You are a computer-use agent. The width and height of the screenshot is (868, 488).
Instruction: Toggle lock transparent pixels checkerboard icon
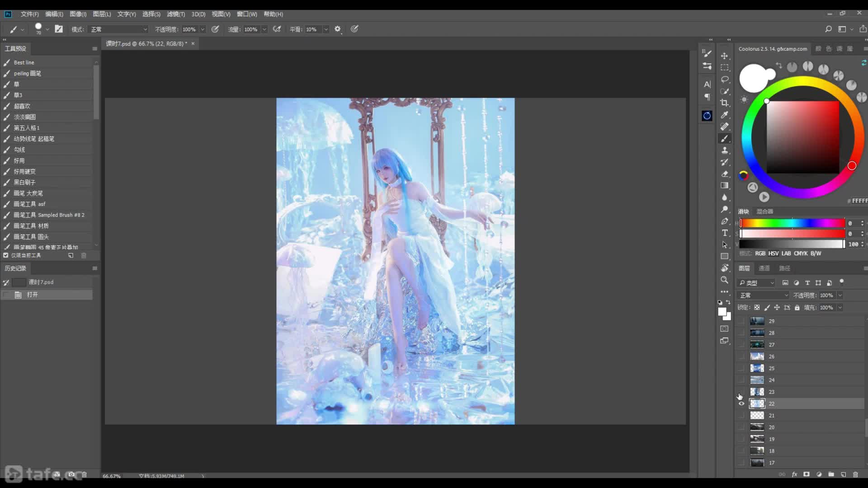pyautogui.click(x=757, y=307)
